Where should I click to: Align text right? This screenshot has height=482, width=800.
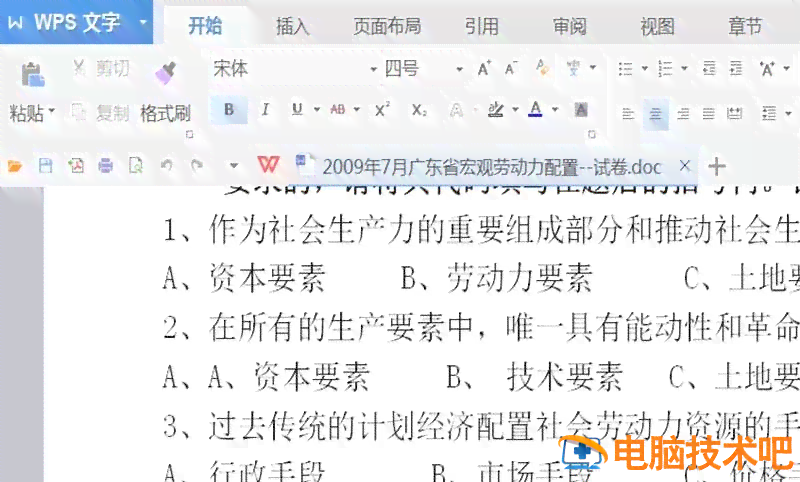point(683,113)
